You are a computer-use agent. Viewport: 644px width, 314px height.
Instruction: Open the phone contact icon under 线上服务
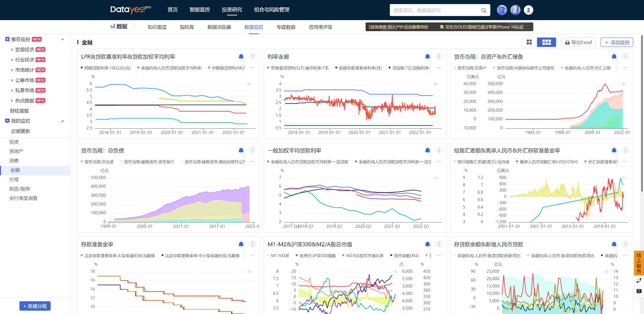pyautogui.click(x=639, y=280)
